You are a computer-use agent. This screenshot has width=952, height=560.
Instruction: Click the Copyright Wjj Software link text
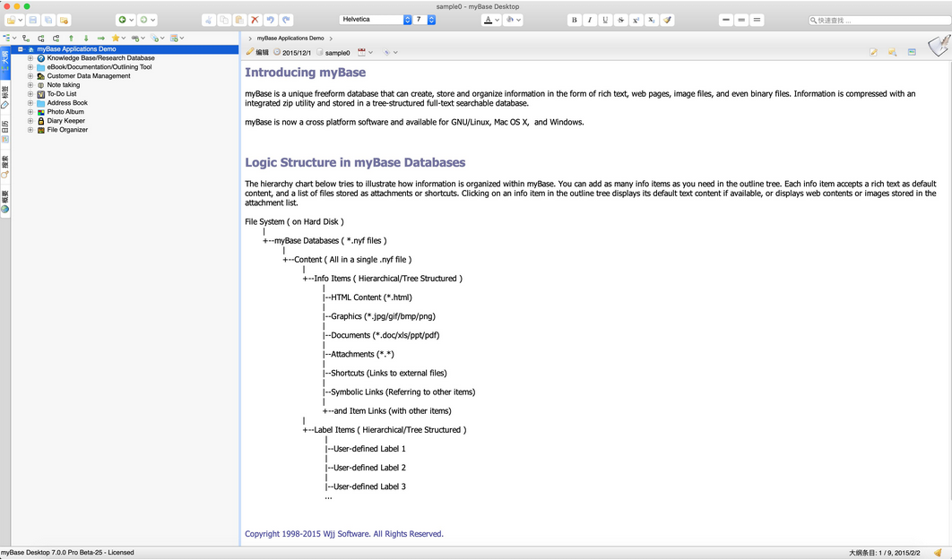tap(344, 534)
